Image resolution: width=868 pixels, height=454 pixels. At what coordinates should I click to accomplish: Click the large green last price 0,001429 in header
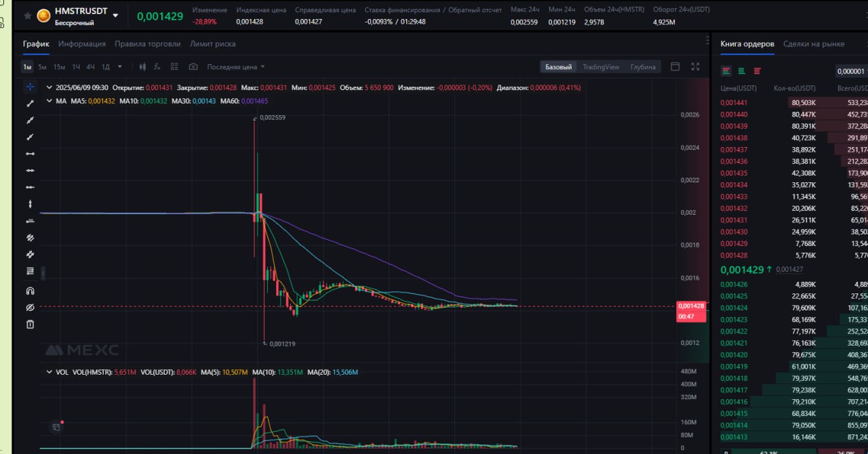point(160,16)
